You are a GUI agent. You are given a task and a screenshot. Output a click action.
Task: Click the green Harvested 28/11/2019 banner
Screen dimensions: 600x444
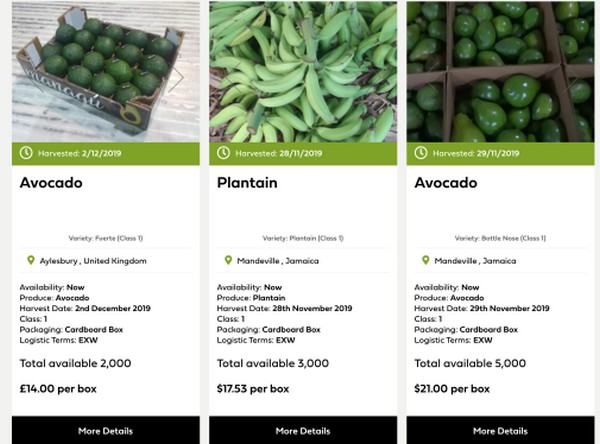(301, 153)
